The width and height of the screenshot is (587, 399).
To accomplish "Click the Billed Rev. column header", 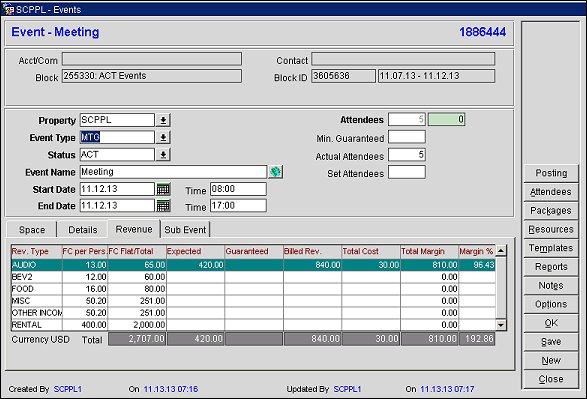I will (312, 252).
